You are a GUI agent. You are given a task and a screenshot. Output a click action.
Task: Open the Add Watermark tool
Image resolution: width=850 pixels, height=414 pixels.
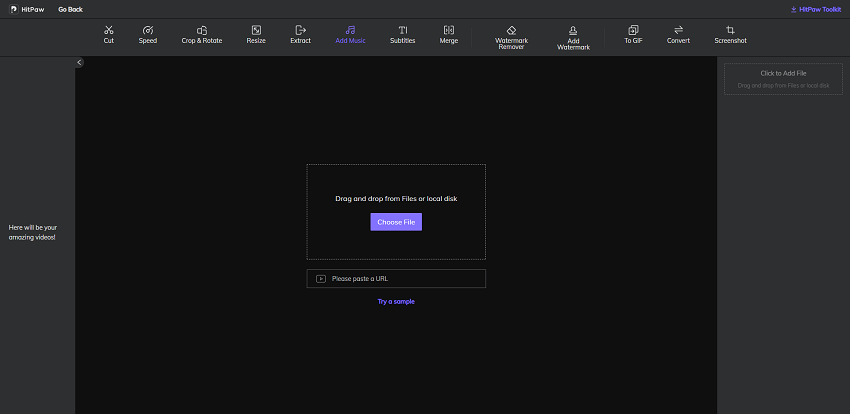573,37
